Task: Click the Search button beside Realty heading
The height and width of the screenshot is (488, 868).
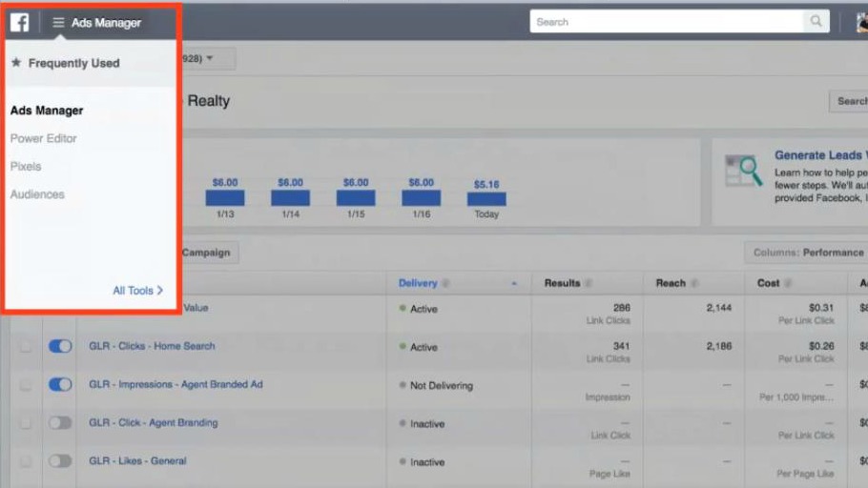Action: click(x=850, y=101)
